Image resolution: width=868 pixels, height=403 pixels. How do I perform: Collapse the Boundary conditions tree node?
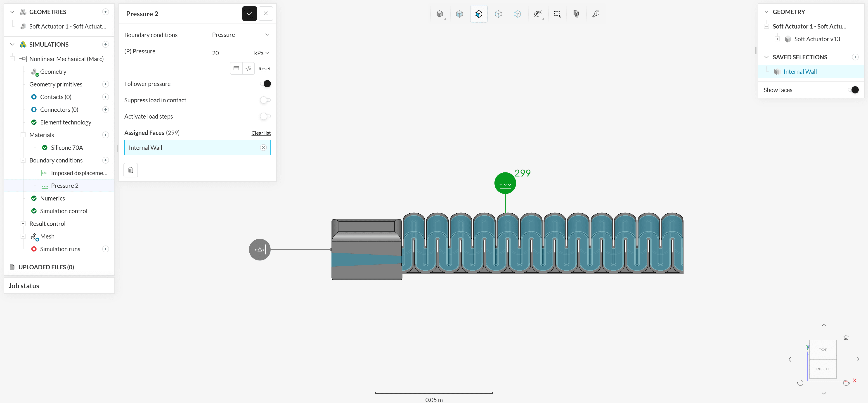tap(23, 160)
